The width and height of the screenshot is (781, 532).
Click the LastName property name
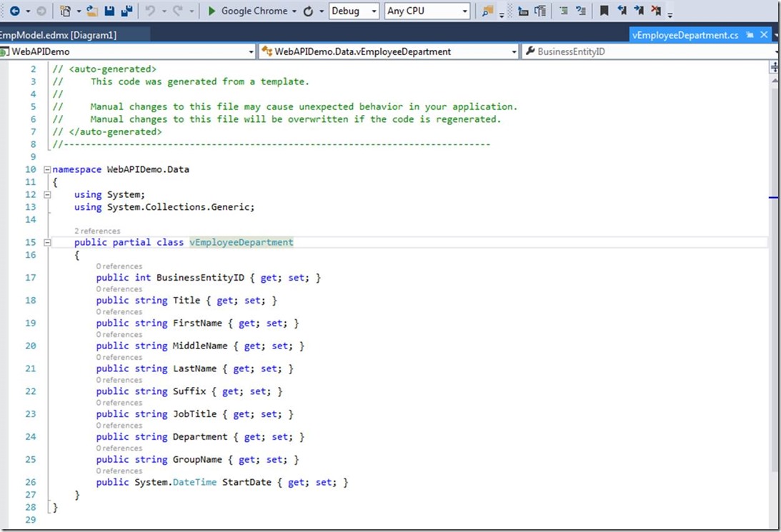point(195,368)
